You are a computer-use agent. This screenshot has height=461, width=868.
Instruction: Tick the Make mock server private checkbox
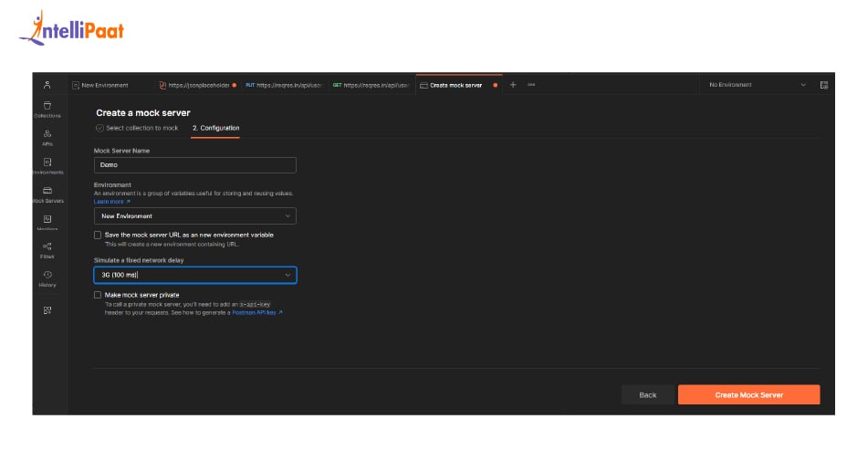(x=98, y=295)
